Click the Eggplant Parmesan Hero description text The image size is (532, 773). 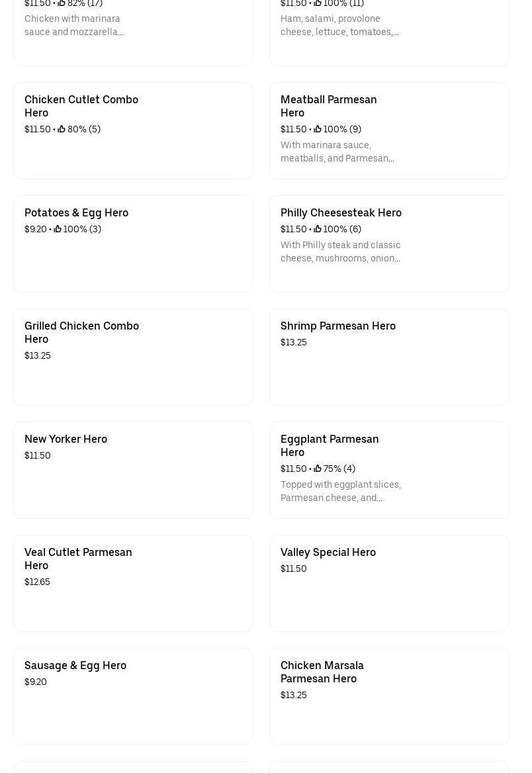click(340, 491)
